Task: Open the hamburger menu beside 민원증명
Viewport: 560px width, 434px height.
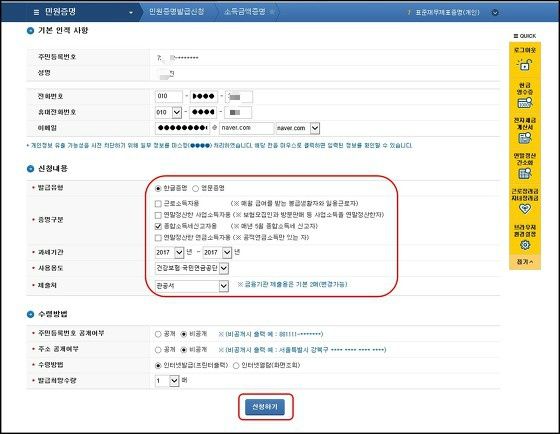Action: [36, 12]
